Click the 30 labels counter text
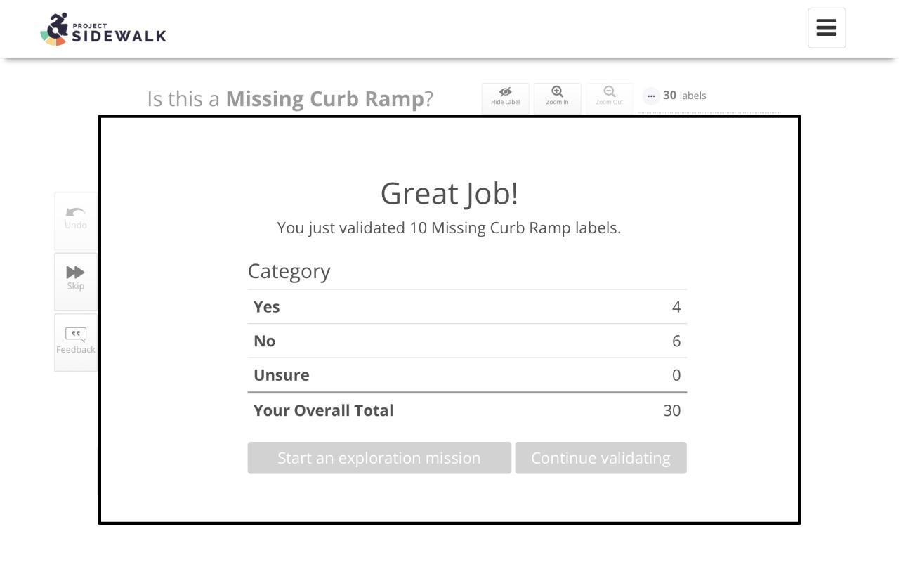Viewport: 899px width, 588px height. click(684, 96)
